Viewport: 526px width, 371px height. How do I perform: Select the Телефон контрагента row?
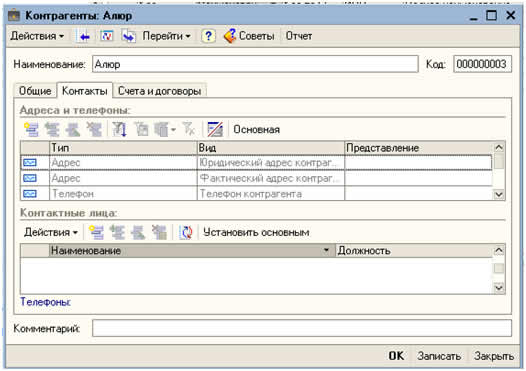(x=256, y=194)
